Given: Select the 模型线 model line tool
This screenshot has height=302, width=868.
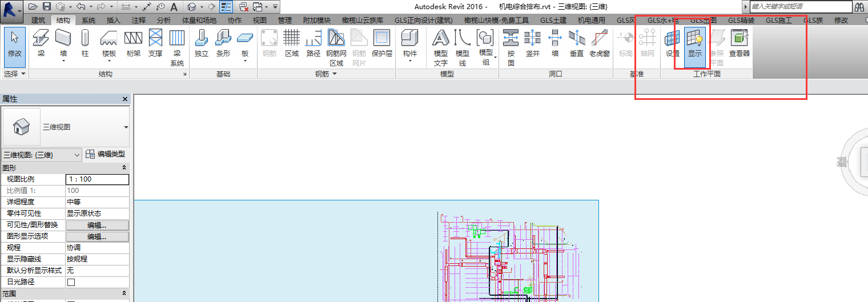Looking at the screenshot, I should [x=463, y=48].
